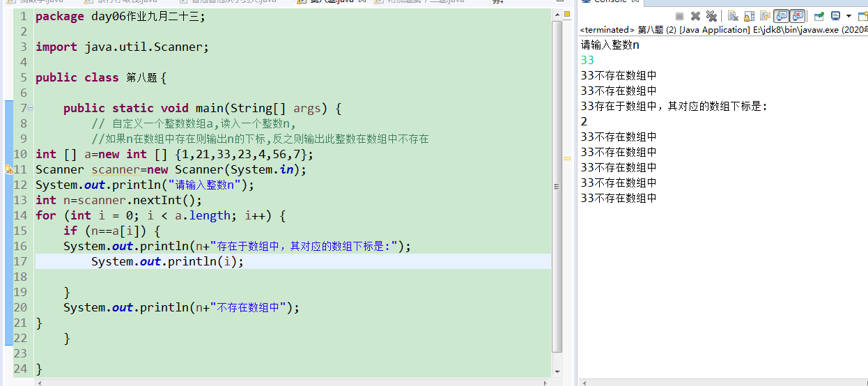
Task: Click 'import java.util.Scanner;' on line 3
Action: coord(122,47)
